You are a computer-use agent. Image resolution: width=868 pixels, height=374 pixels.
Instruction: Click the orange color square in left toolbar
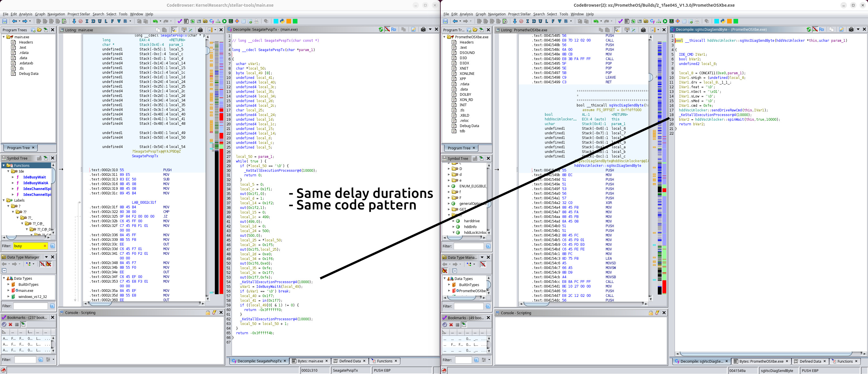click(x=289, y=21)
